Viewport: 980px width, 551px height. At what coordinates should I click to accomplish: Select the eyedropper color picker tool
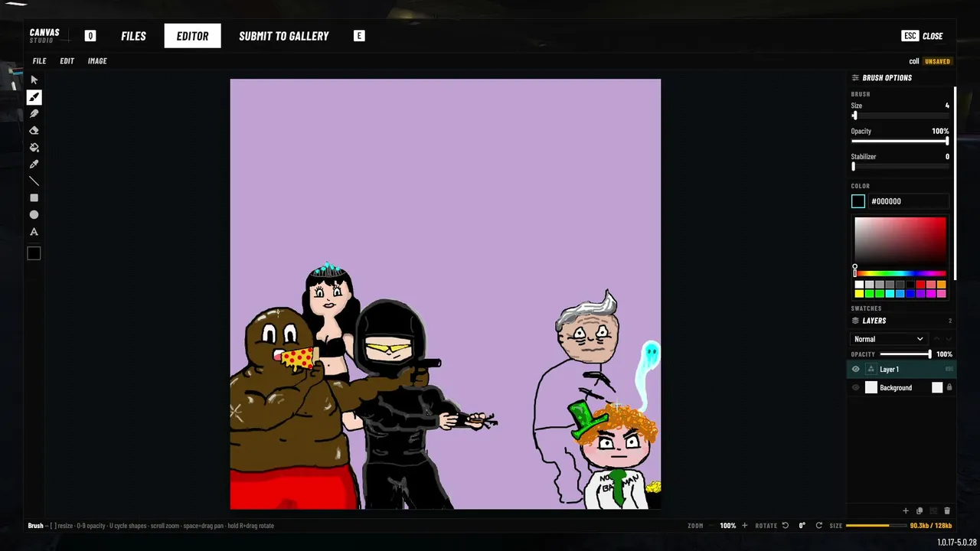[34, 165]
